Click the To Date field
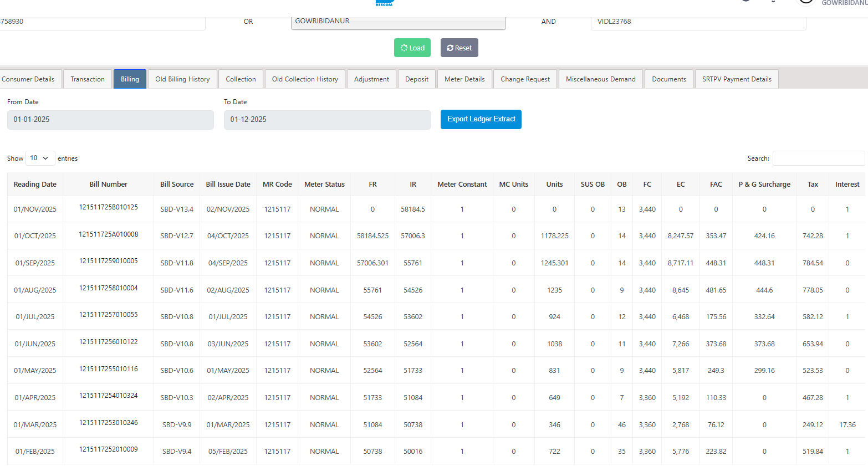This screenshot has height=466, width=868. pyautogui.click(x=327, y=120)
